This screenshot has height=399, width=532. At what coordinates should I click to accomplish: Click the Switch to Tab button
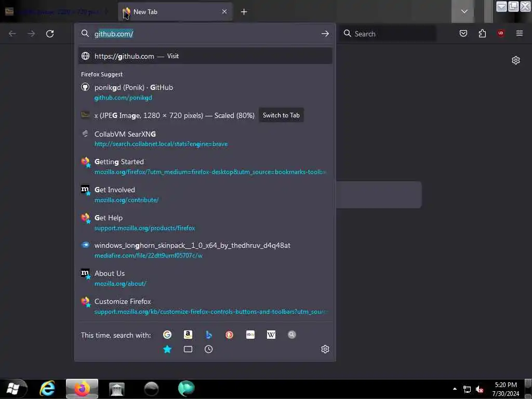click(281, 115)
